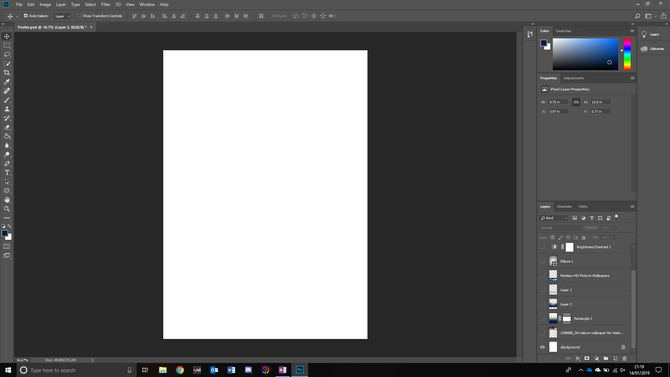Screen dimensions: 670x377
Task: Select the Lasso tool
Action: pyautogui.click(x=7, y=55)
